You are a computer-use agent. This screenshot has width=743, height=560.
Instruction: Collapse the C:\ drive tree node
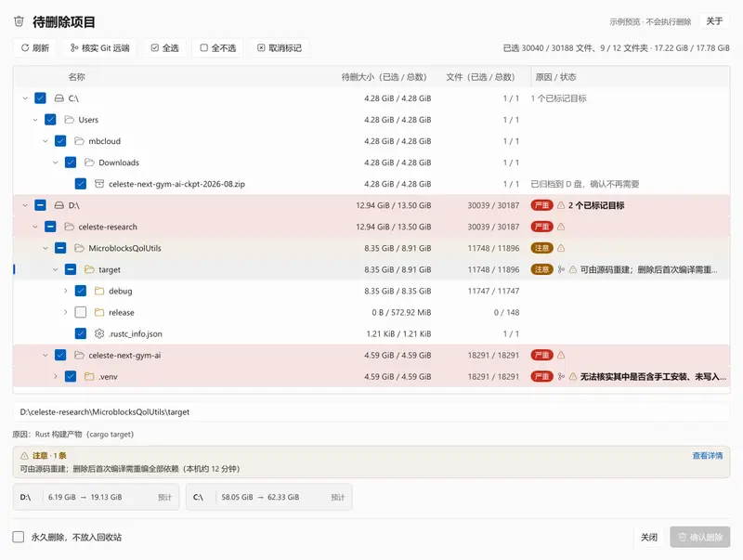click(25, 98)
